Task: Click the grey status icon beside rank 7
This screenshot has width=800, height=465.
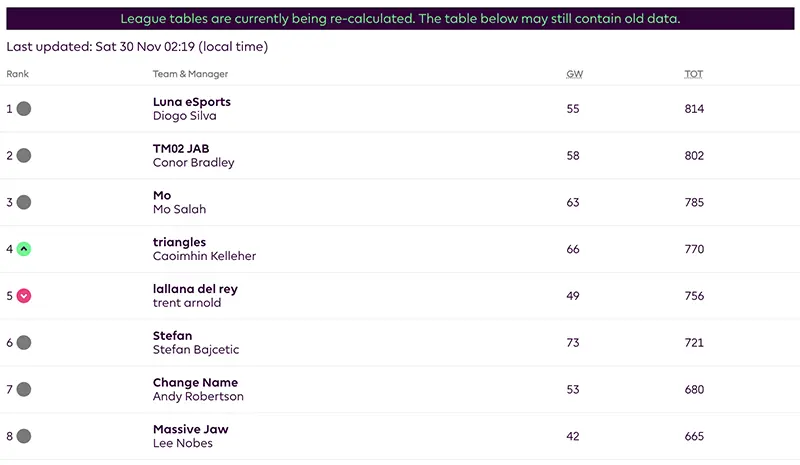Action: tap(24, 390)
